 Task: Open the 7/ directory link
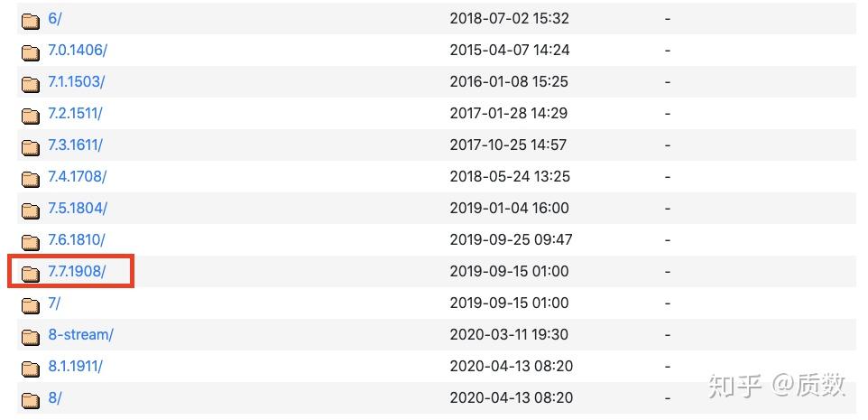tap(54, 303)
